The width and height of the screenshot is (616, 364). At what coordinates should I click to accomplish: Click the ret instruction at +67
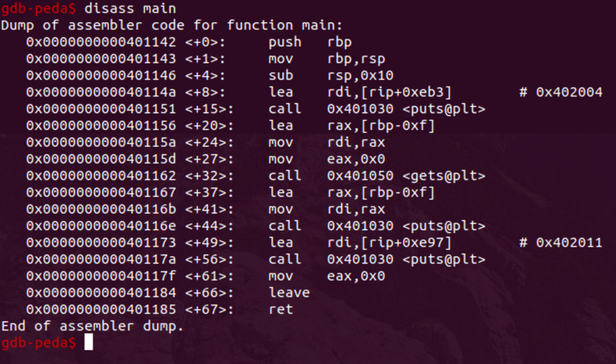281,309
